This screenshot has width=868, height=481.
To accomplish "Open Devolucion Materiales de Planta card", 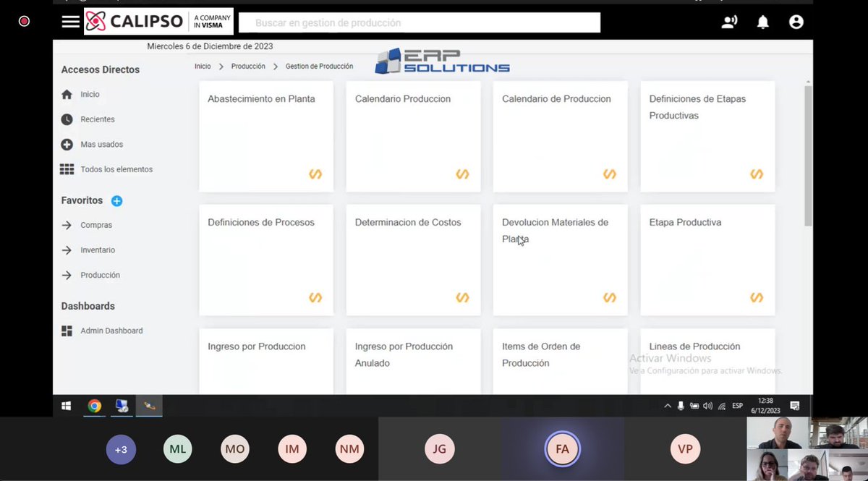I will [561, 260].
